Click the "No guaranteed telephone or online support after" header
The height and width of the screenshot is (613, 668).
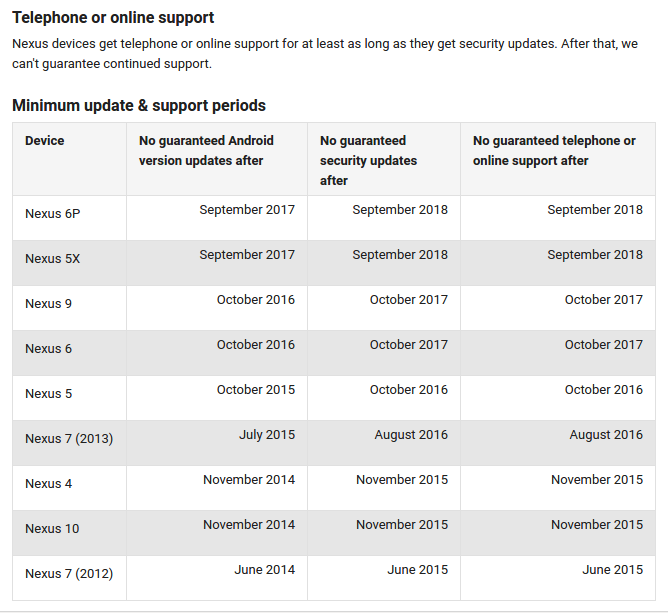(554, 151)
